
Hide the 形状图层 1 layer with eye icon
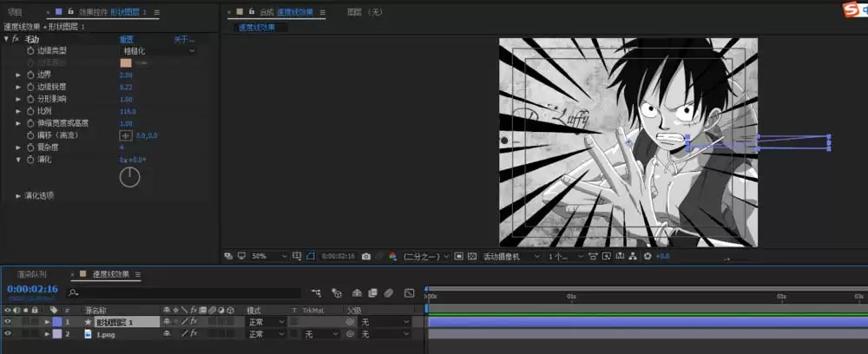pyautogui.click(x=8, y=321)
